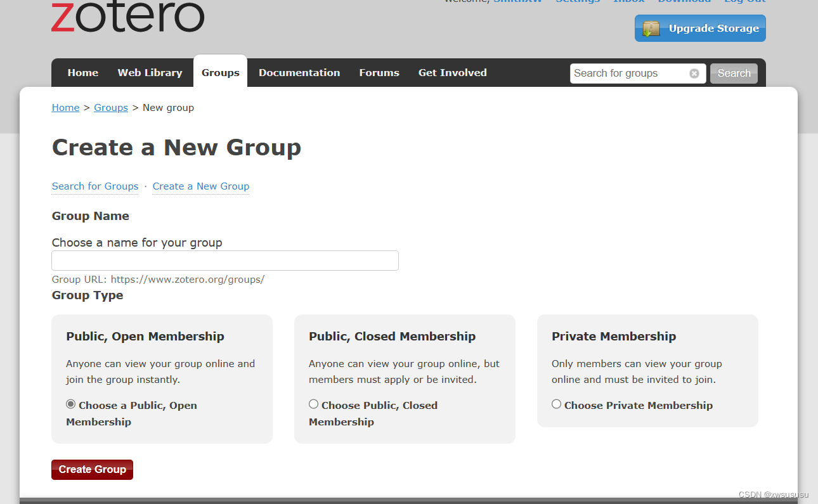Select the Public, Open Membership radio button
This screenshot has height=504, width=818.
(x=71, y=404)
